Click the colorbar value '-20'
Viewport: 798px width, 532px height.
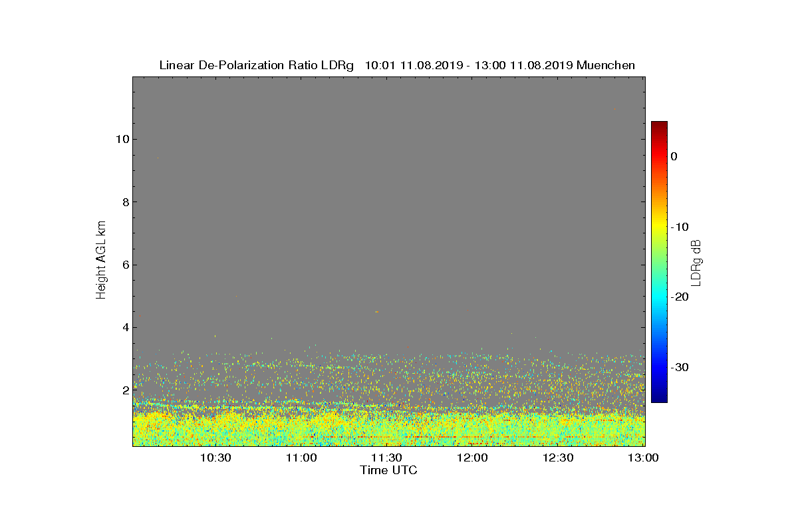(x=679, y=297)
